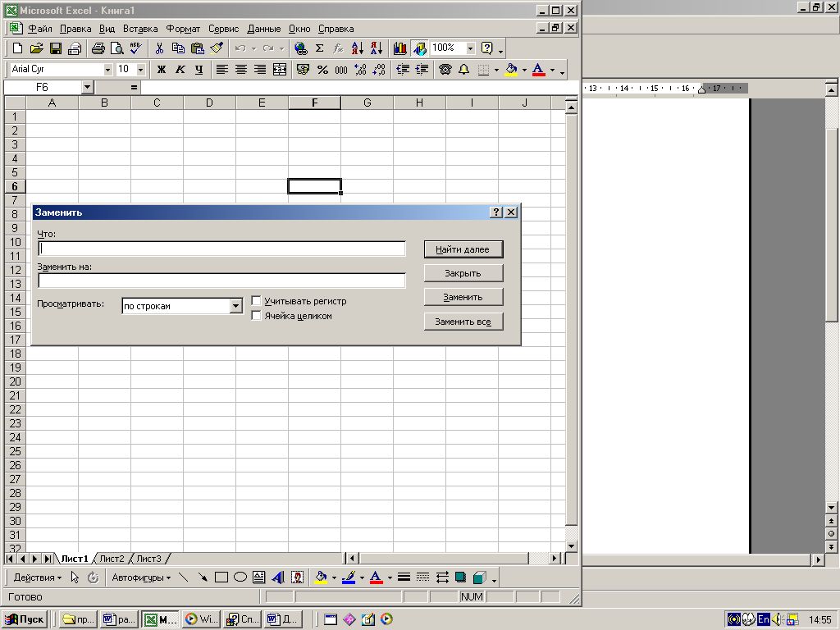Image resolution: width=840 pixels, height=630 pixels.
Task: Click the 'Что' search text field
Action: (221, 248)
